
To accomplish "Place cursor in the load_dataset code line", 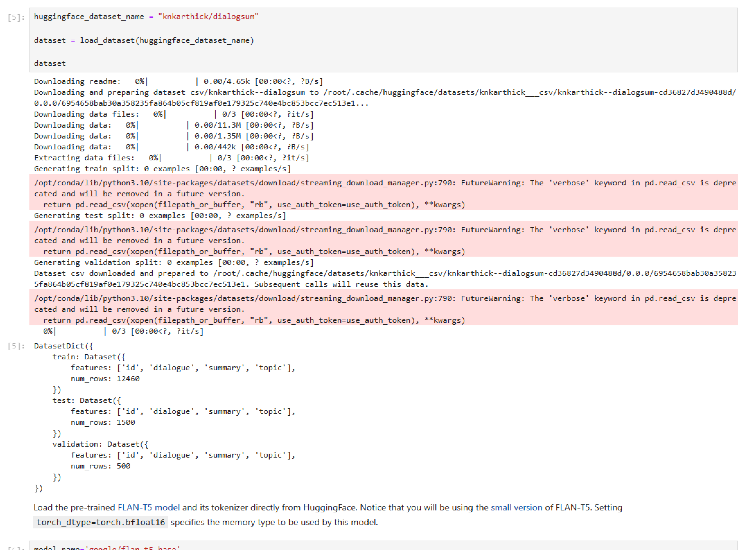I will pyautogui.click(x=144, y=40).
